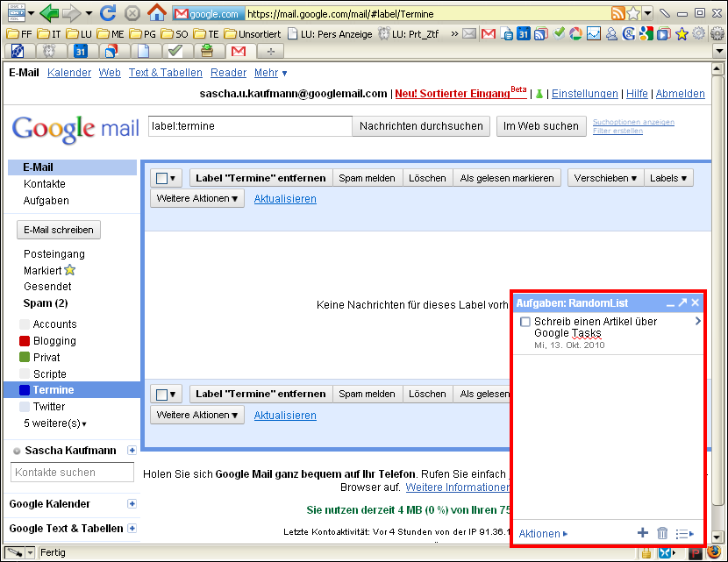728x562 pixels.
Task: Open Einstellungen link
Action: click(584, 94)
